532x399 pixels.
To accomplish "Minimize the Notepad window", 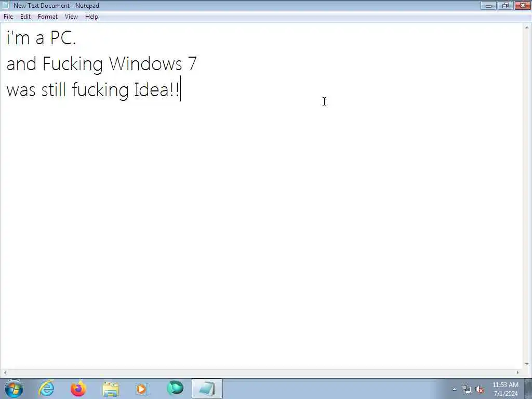I will click(488, 5).
